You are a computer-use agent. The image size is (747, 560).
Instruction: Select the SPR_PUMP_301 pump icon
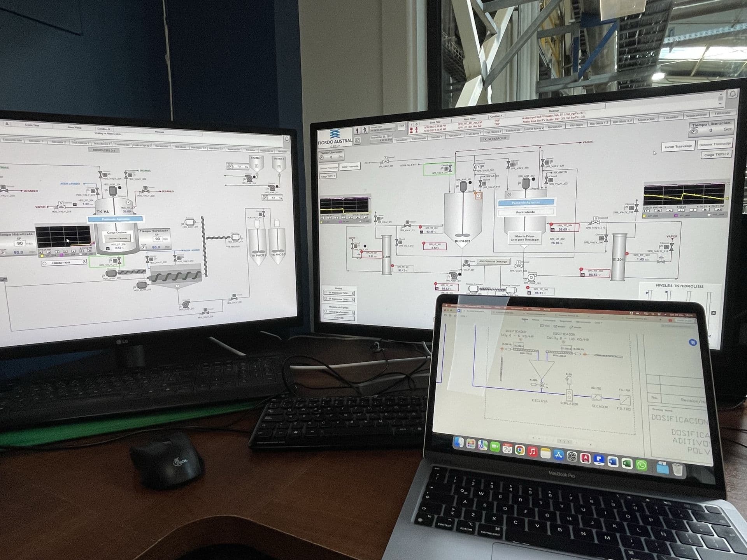point(454,275)
